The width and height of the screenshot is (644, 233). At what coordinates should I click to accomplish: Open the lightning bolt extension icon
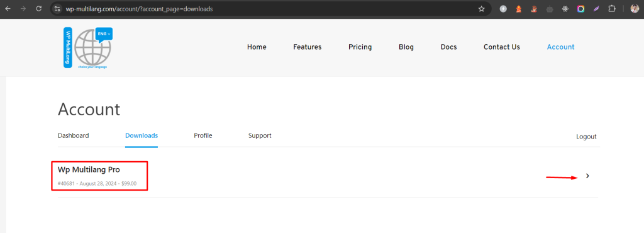pos(503,9)
